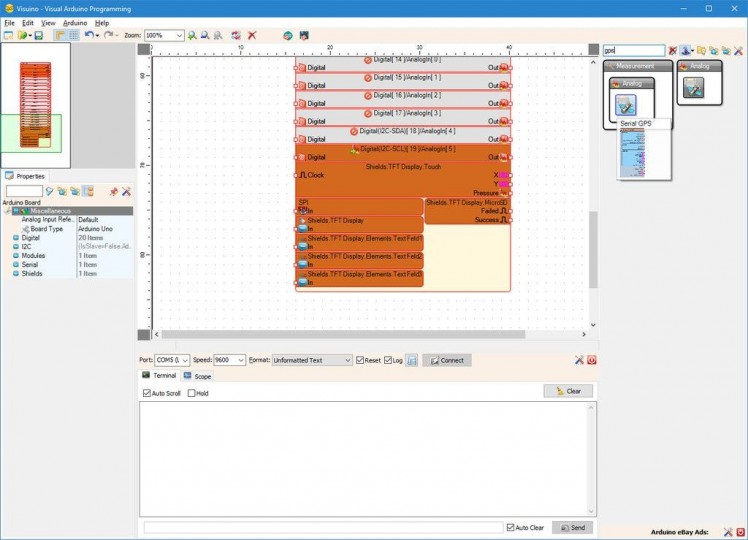
Task: Select the Serial GPS component icon
Action: click(x=627, y=105)
